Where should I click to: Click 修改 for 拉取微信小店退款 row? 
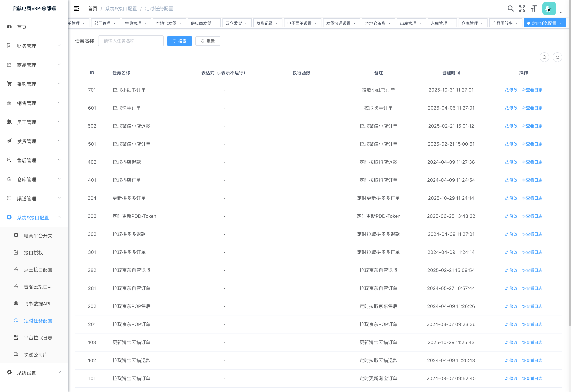[511, 126]
